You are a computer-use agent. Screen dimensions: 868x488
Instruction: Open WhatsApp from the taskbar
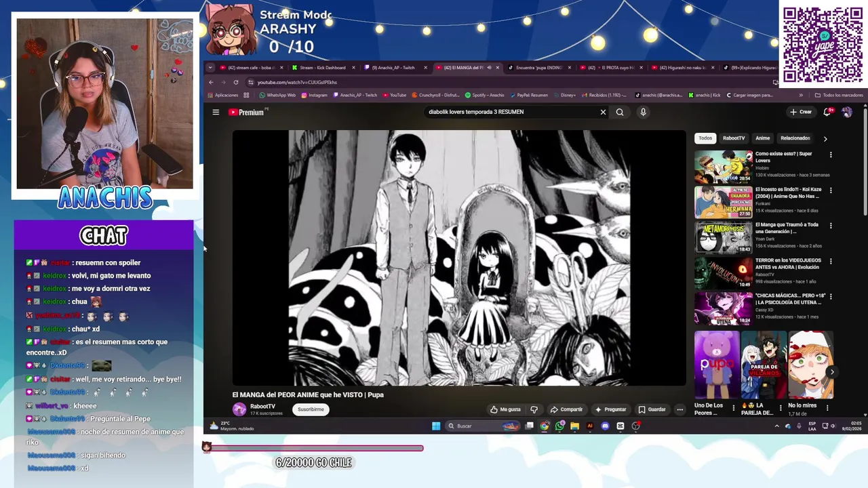coord(559,426)
